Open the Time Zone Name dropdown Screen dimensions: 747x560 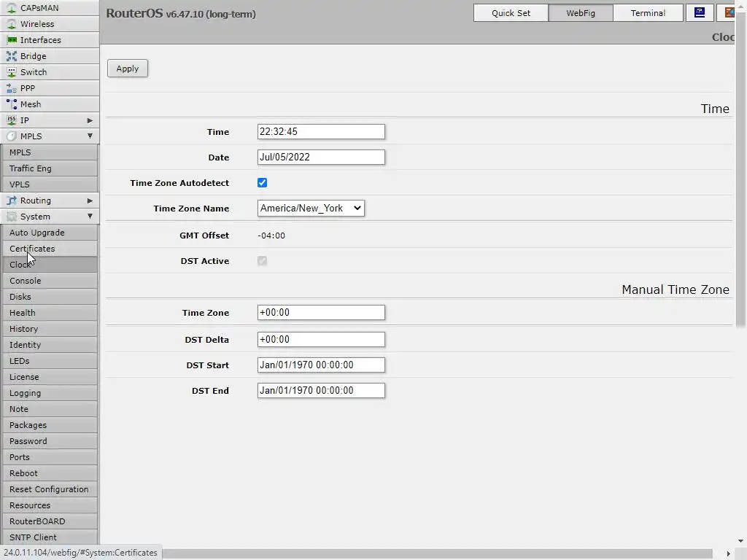point(311,208)
